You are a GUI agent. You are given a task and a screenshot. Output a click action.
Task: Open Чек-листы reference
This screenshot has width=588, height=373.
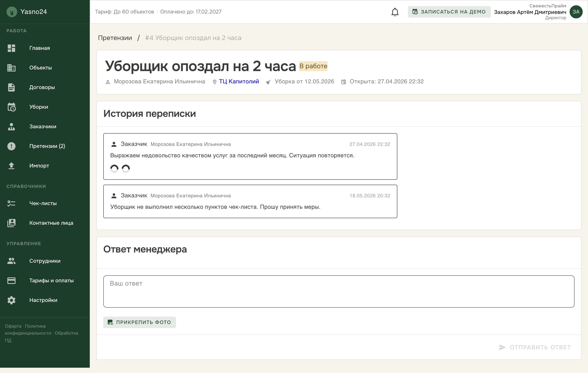click(x=45, y=203)
